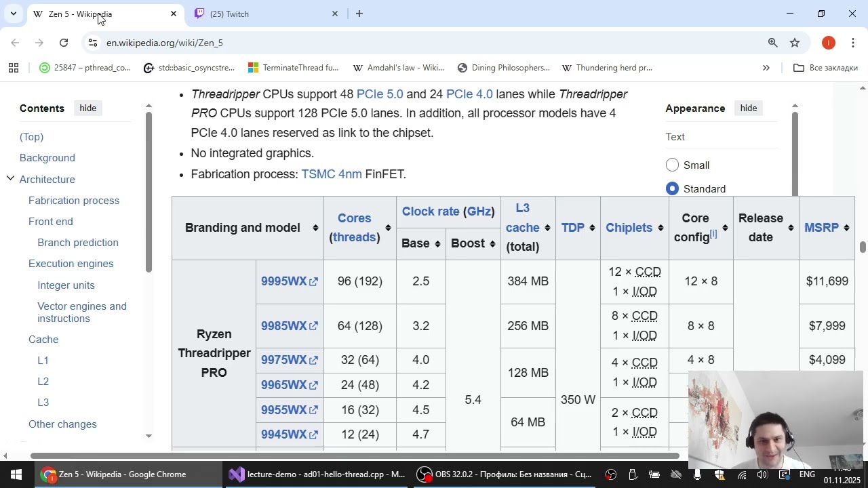Go to Other changes in contents

click(62, 424)
